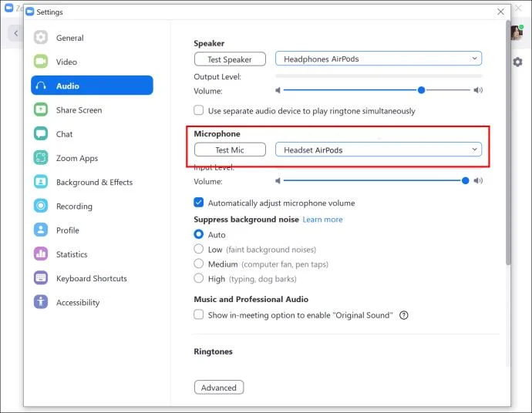Click speaker volume mute icon at slider start

point(278,90)
